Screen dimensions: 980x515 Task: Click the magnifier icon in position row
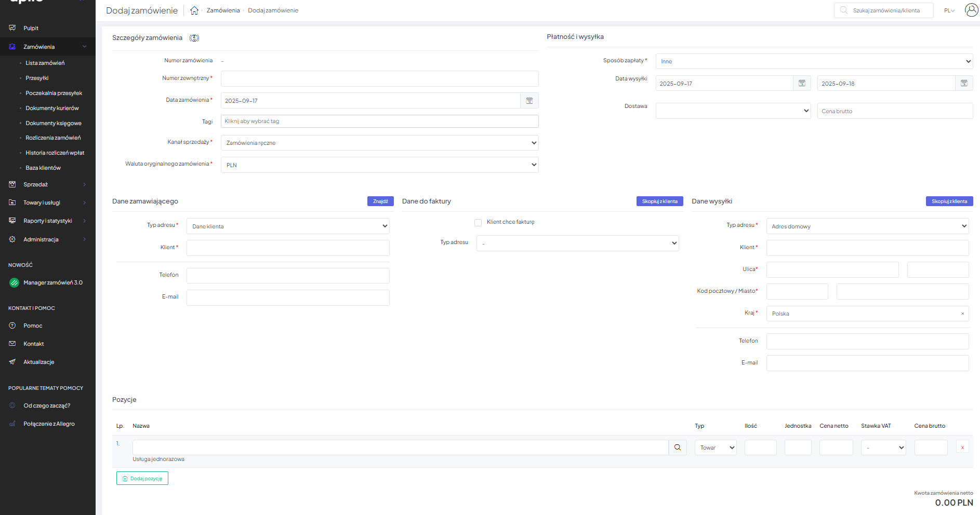tap(678, 448)
